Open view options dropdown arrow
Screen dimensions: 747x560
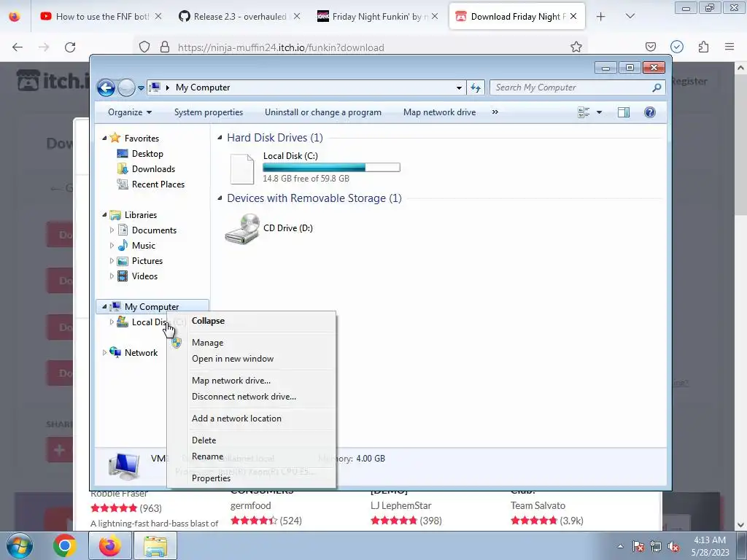point(600,112)
